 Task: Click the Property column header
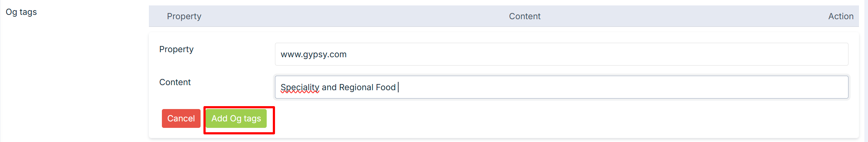(x=184, y=16)
